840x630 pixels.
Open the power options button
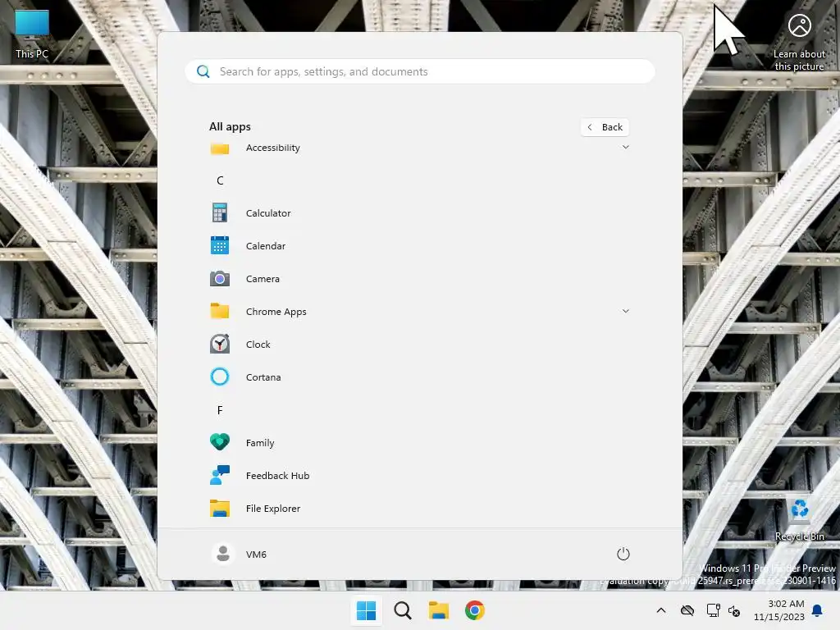point(623,554)
